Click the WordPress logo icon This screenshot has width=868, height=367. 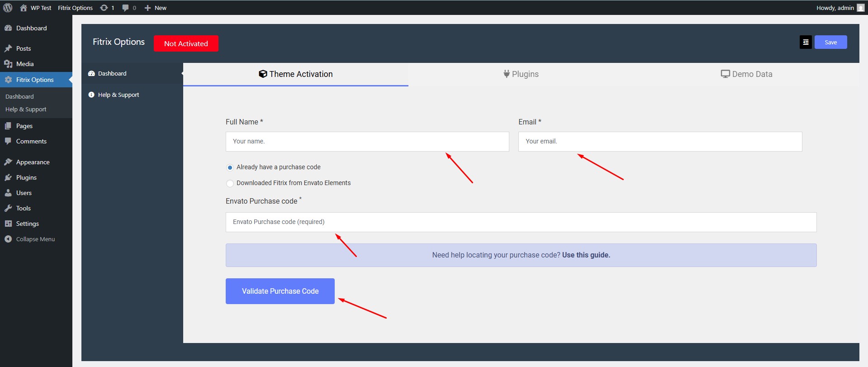(8, 8)
